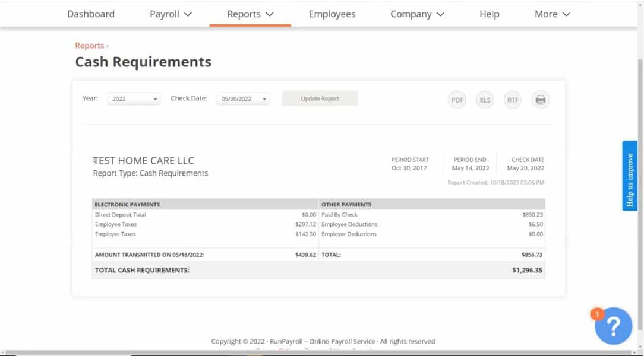Select the Direct Deposit Total row

point(178,214)
